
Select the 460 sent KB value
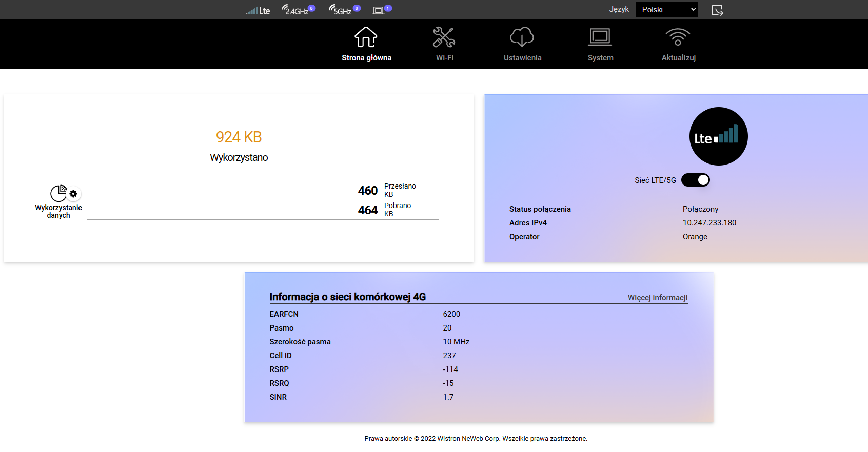(368, 191)
